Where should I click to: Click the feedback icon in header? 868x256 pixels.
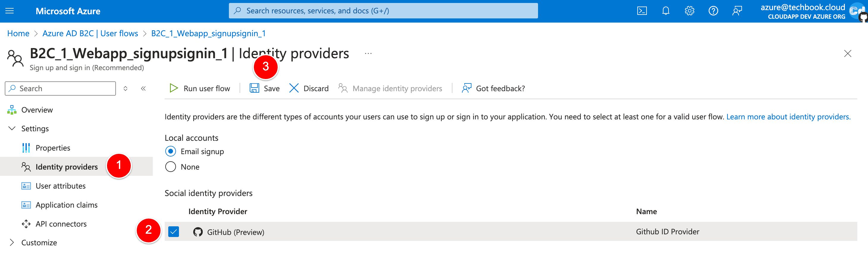click(x=737, y=11)
